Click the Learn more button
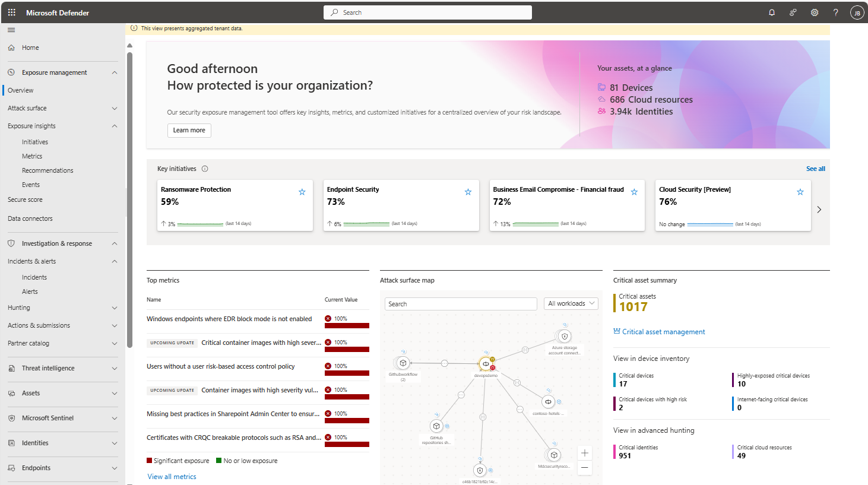 click(x=189, y=131)
